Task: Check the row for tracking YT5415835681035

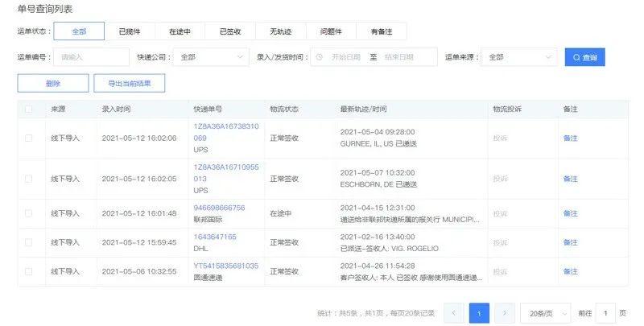Action: pyautogui.click(x=28, y=271)
